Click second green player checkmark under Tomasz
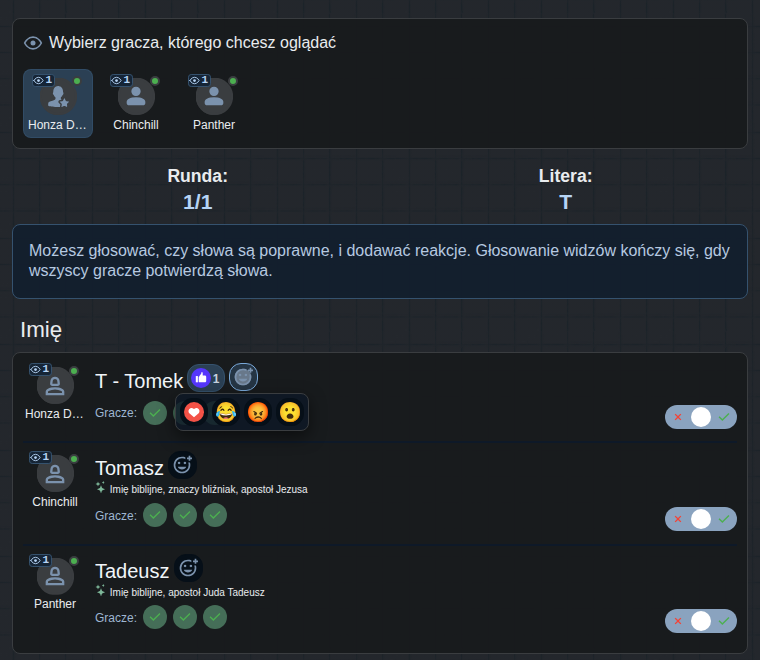Screen dimensions: 760x660 pyautogui.click(x=185, y=515)
